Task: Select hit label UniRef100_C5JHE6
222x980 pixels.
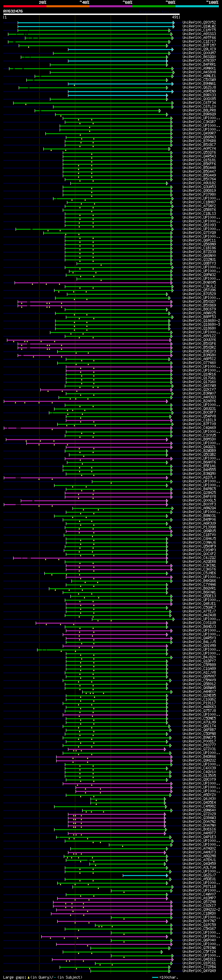Action: (199, 573)
